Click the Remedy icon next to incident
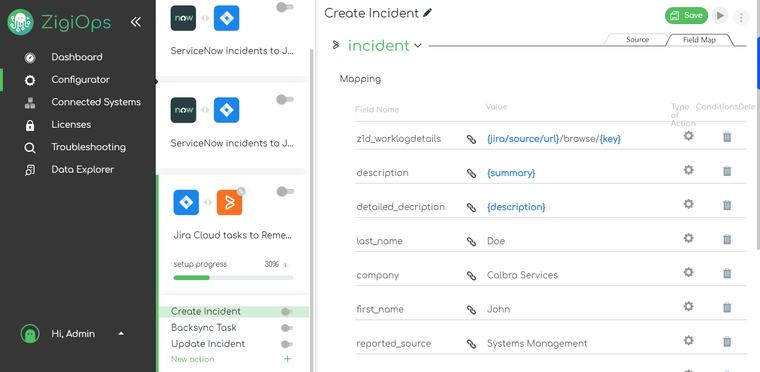The width and height of the screenshot is (760, 372). (335, 45)
